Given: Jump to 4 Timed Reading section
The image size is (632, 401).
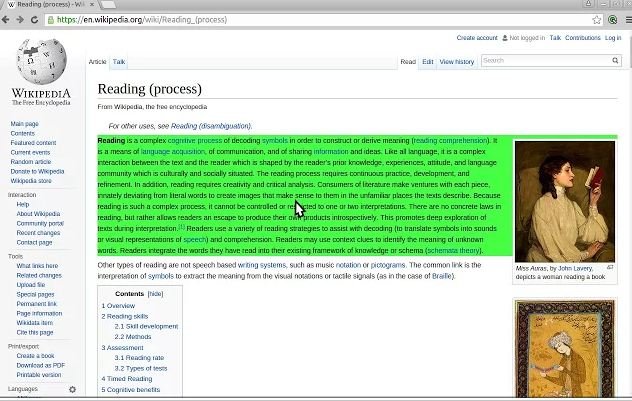Looking at the screenshot, I should 127,379.
